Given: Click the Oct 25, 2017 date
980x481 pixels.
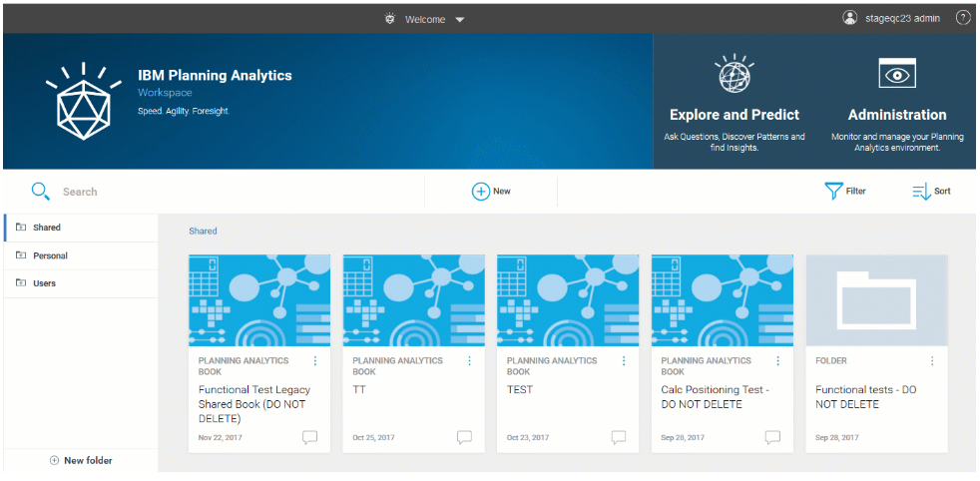Looking at the screenshot, I should 374,437.
